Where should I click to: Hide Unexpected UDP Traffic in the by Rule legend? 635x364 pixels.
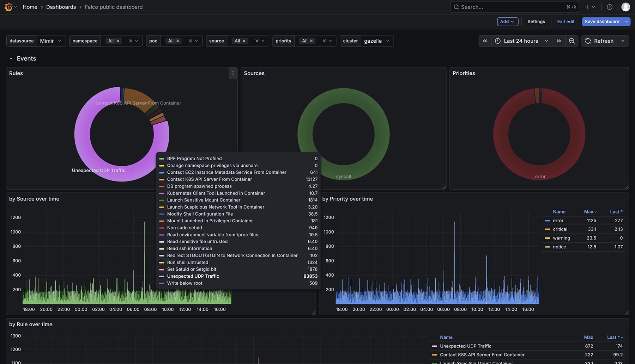click(465, 346)
